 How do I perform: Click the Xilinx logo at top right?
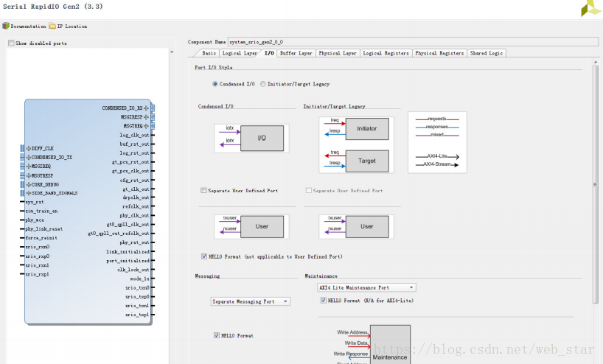[591, 8]
